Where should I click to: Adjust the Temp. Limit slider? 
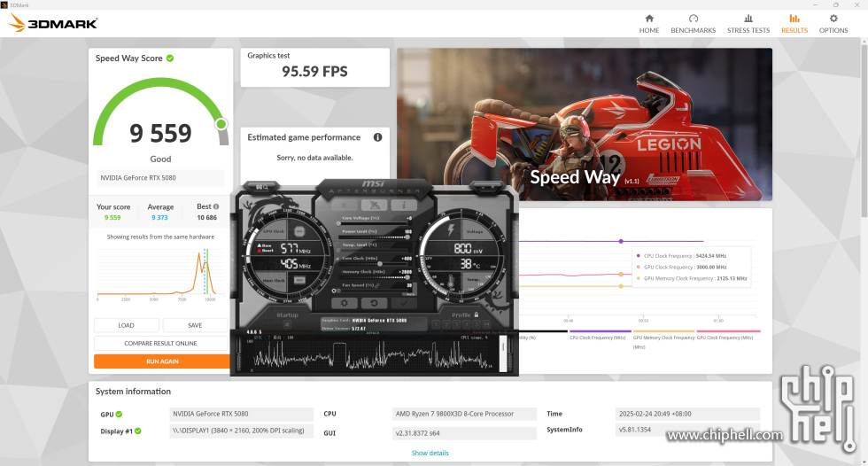[x=374, y=250]
